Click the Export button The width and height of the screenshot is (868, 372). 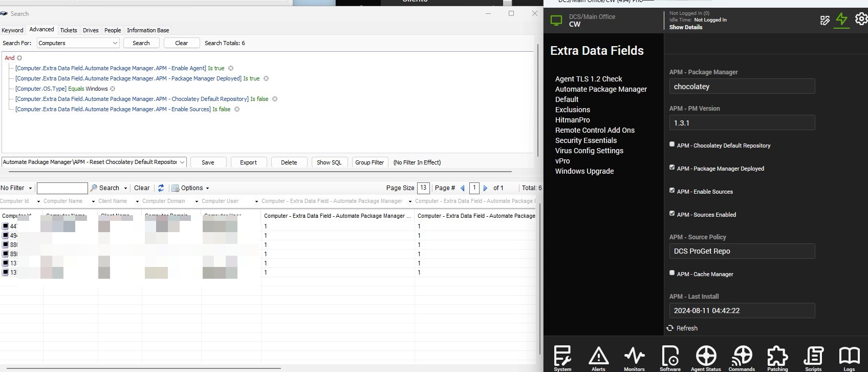[248, 162]
